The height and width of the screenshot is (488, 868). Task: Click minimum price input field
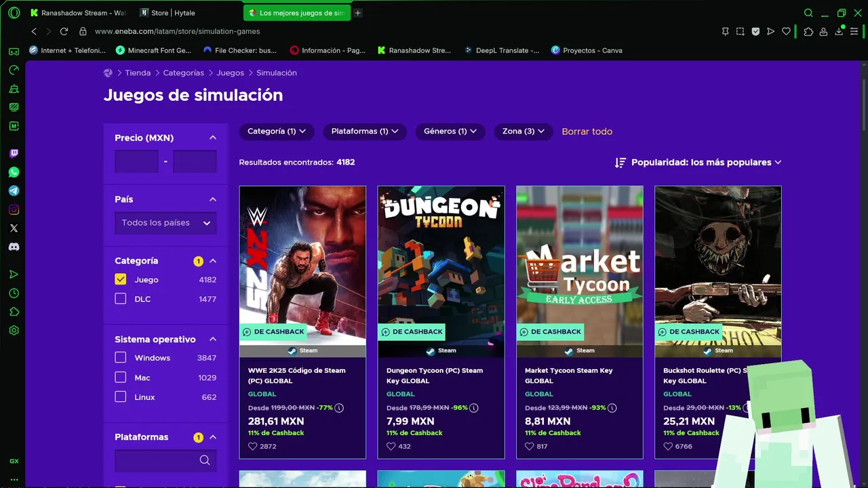click(x=136, y=161)
